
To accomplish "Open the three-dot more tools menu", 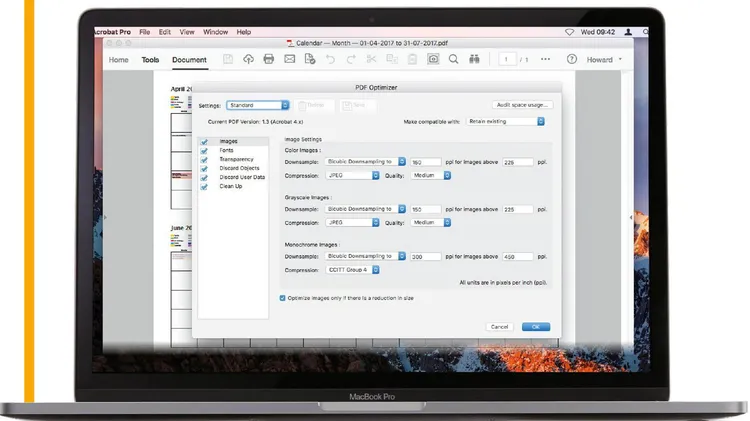I will pos(545,59).
